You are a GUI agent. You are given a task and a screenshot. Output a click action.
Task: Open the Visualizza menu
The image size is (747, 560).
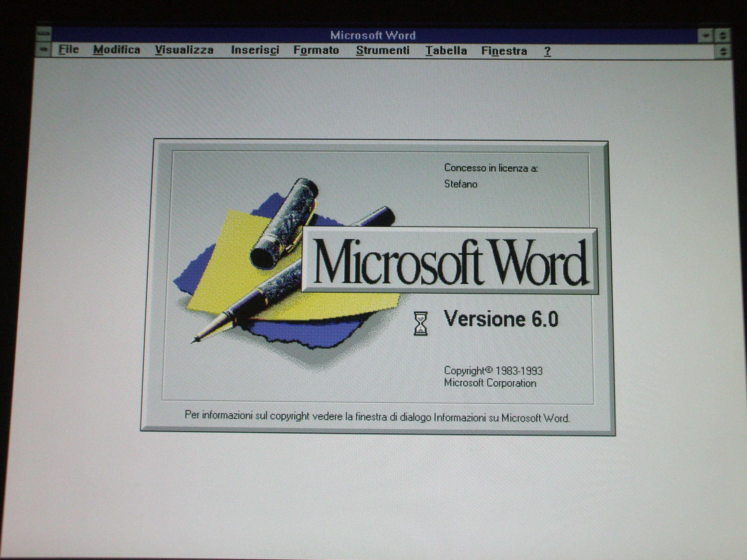(x=184, y=50)
